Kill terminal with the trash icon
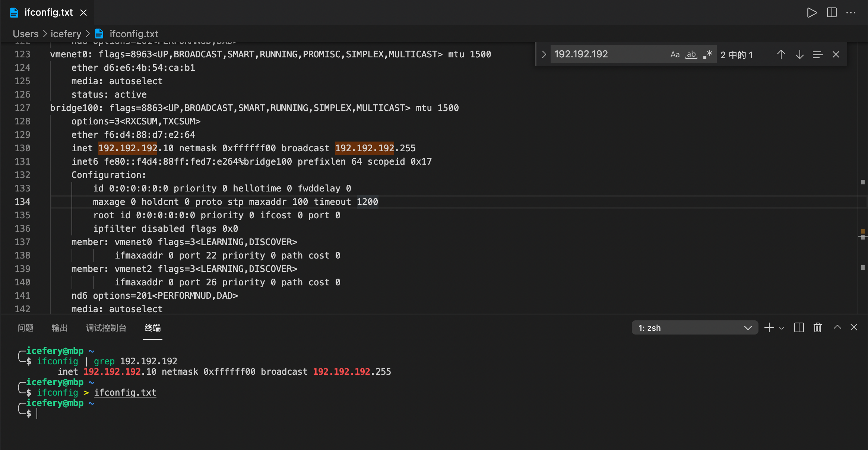Image resolution: width=868 pixels, height=450 pixels. [817, 327]
